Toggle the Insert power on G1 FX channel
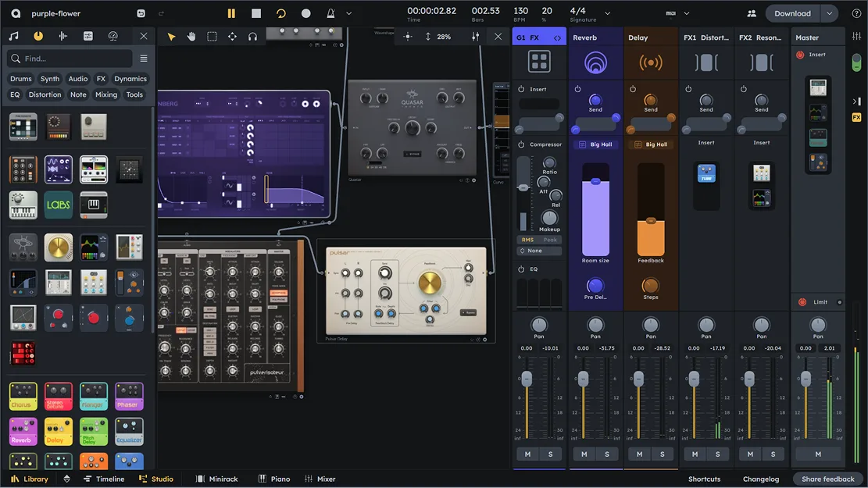 tap(521, 89)
